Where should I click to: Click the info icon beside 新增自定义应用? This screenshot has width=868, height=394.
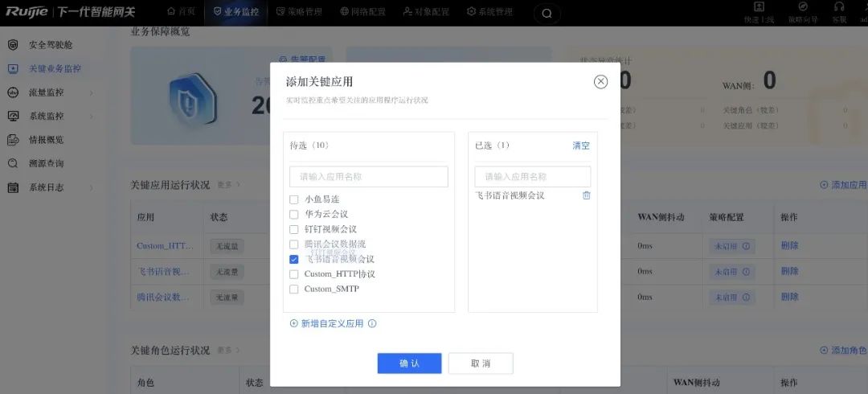click(x=372, y=323)
